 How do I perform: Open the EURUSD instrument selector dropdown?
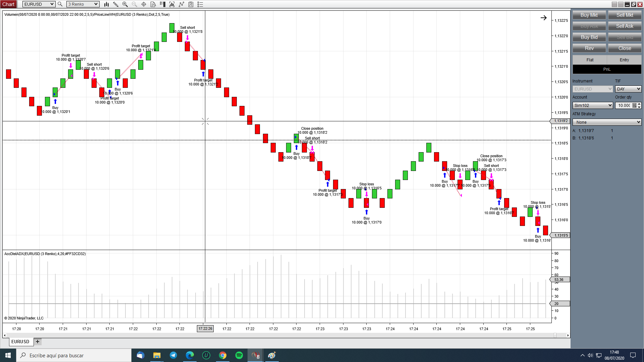39,4
